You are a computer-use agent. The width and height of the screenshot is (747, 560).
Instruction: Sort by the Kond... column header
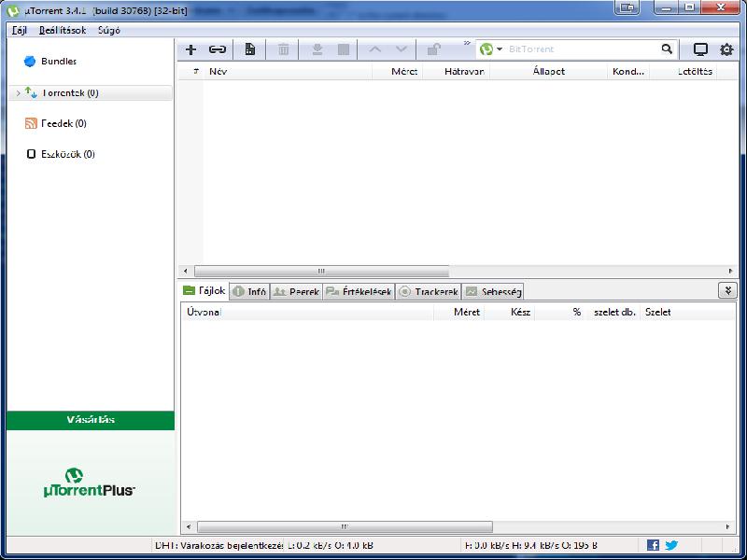[x=628, y=72]
